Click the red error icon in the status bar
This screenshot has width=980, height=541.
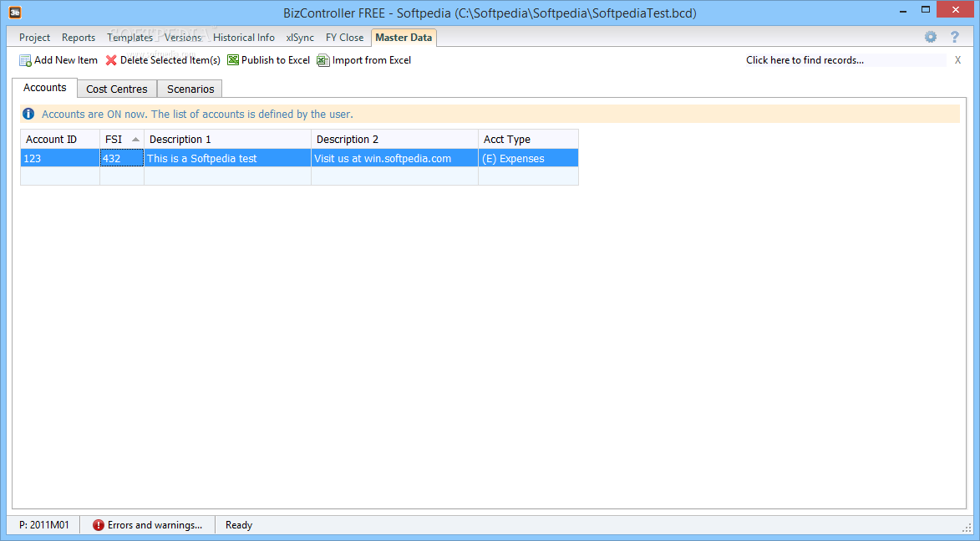(x=98, y=525)
